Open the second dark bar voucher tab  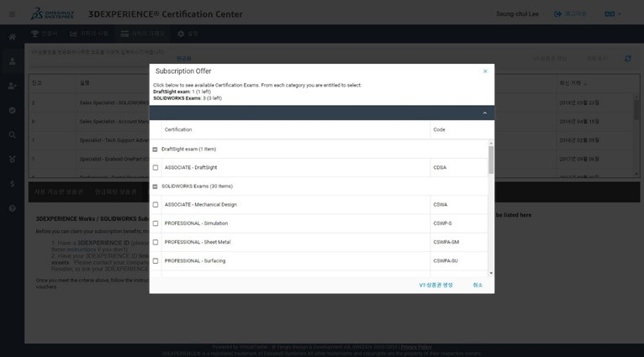tap(115, 192)
